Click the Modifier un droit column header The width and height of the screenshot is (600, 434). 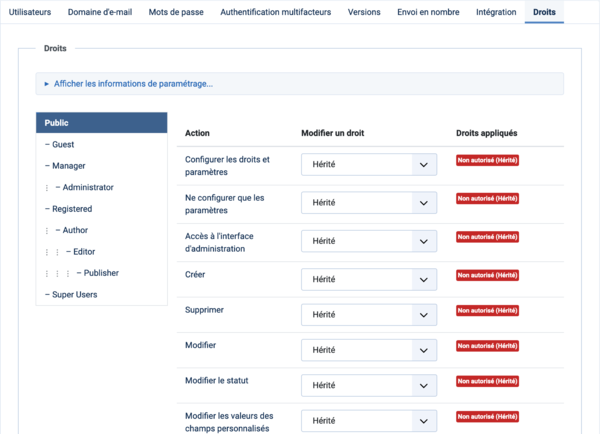[x=333, y=133]
